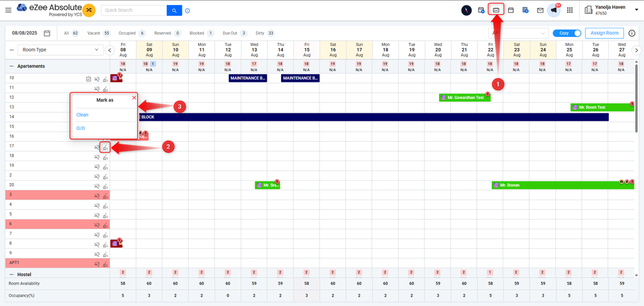Image resolution: width=644 pixels, height=306 pixels.
Task: Click the broom housekeeping icon for room 17
Action: [x=106, y=147]
